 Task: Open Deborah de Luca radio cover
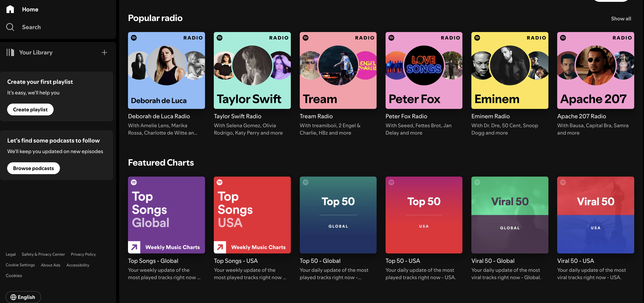pyautogui.click(x=167, y=70)
